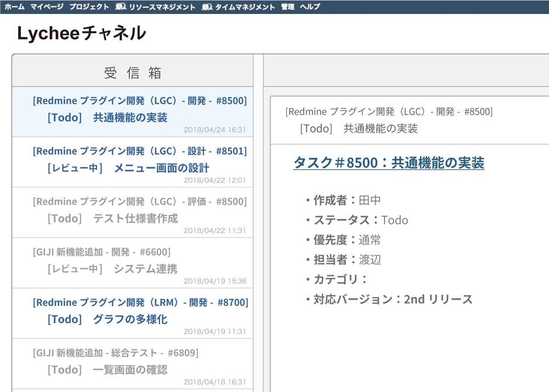Select the inbox message 共通機能の実装 (#8500)
This screenshot has width=549, height=392.
tap(131, 111)
